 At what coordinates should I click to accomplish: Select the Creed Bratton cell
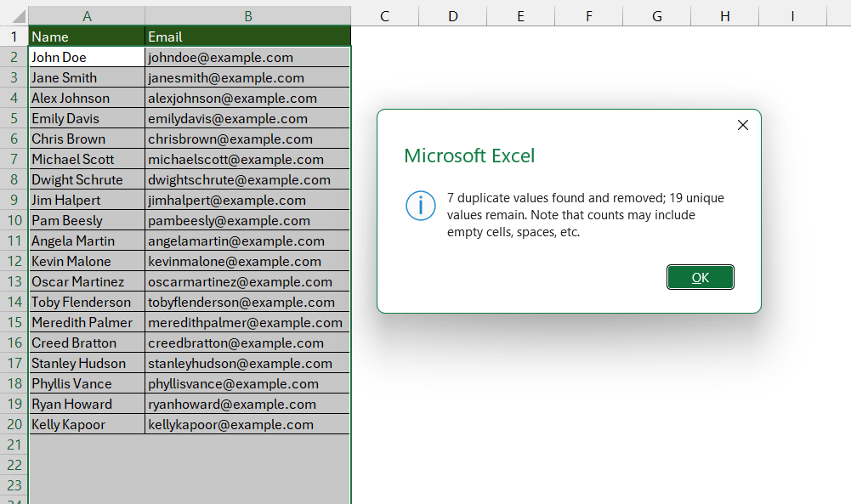pyautogui.click(x=87, y=343)
